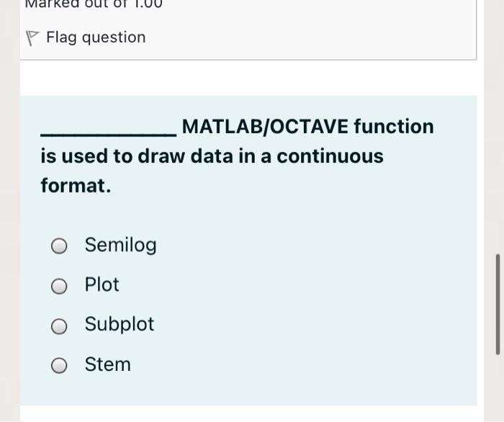
Task: Click the blank underline in the question
Action: point(108,133)
